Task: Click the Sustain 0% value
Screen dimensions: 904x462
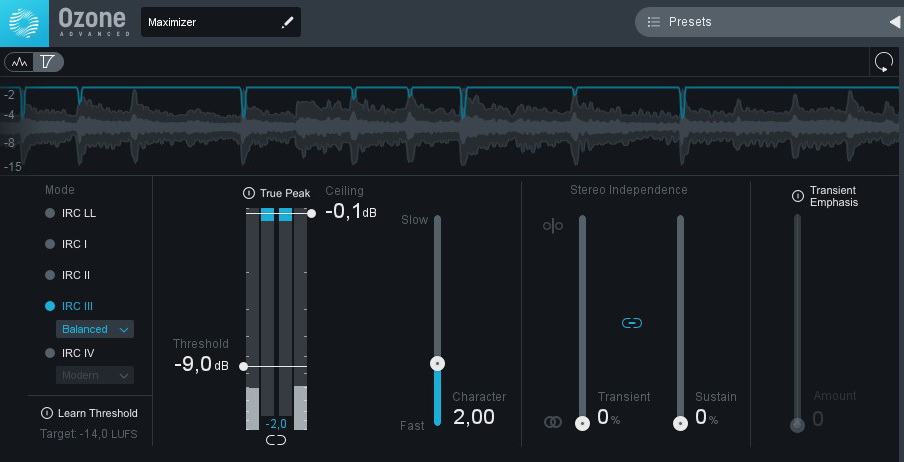Action: (x=707, y=417)
